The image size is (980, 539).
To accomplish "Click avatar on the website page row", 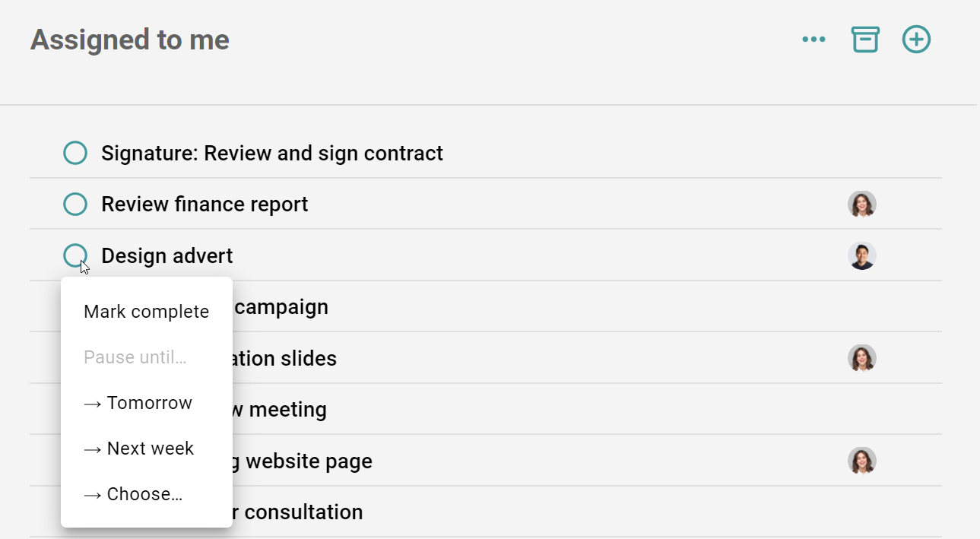I will point(862,461).
